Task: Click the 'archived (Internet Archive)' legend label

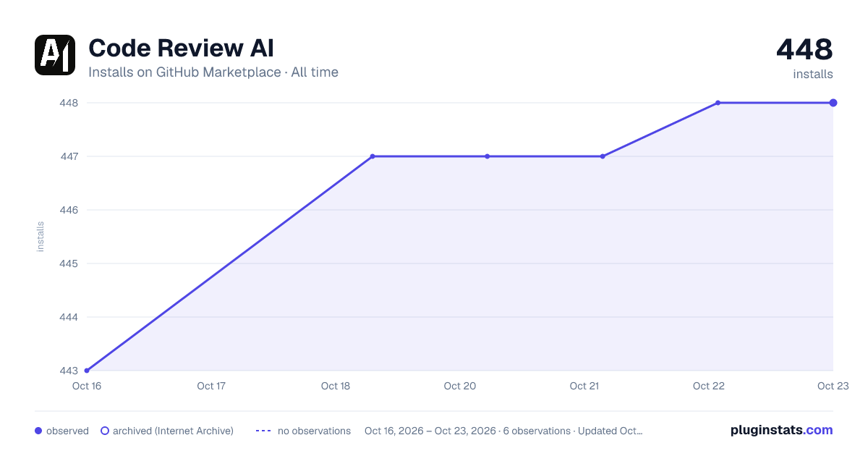Action: point(173,431)
